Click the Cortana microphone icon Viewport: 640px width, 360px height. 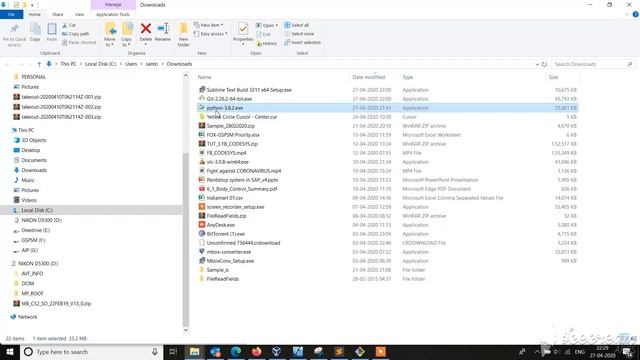pyautogui.click(x=155, y=352)
